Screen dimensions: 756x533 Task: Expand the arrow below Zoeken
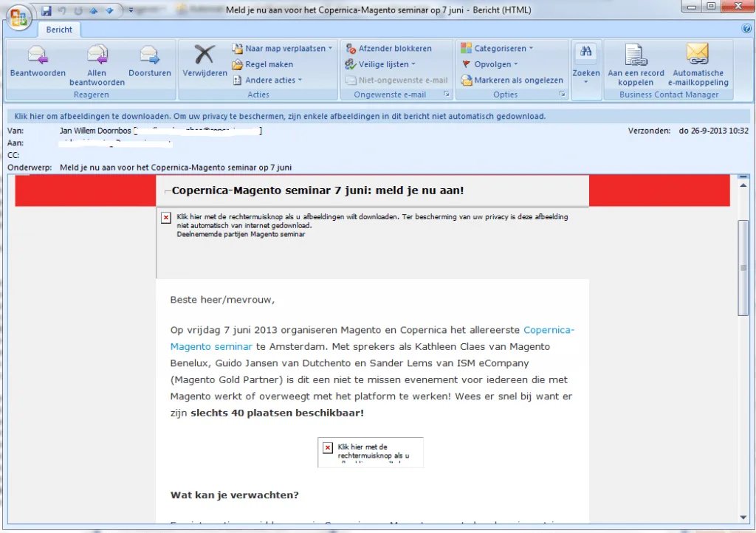(585, 82)
